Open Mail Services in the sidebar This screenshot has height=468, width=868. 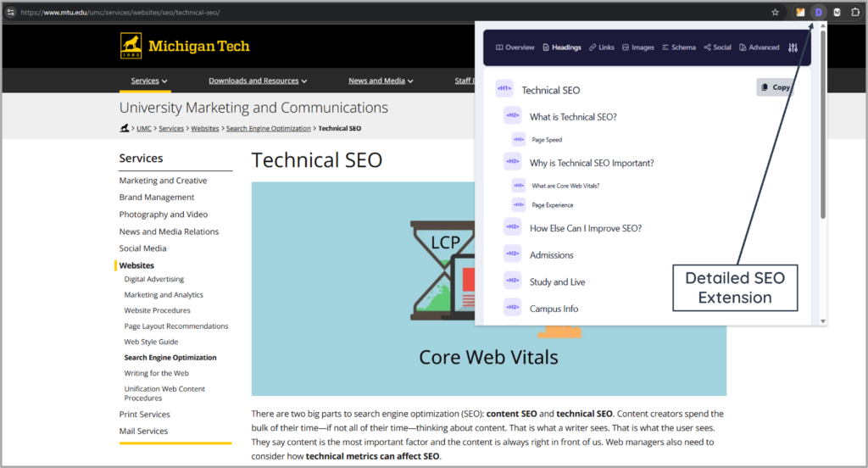click(143, 431)
